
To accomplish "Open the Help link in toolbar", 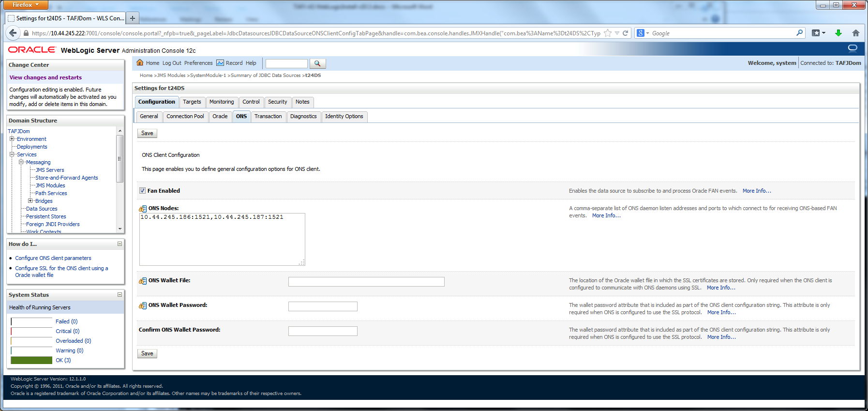I will [251, 63].
